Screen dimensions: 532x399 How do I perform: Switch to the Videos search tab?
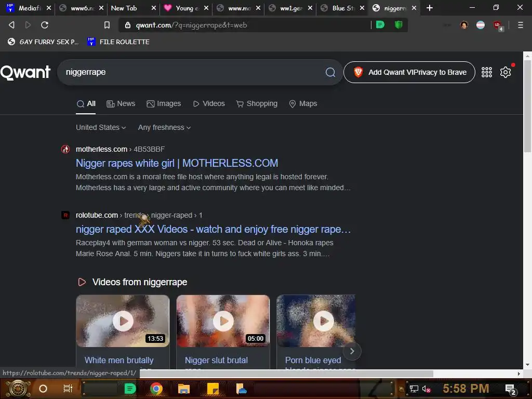coord(209,104)
